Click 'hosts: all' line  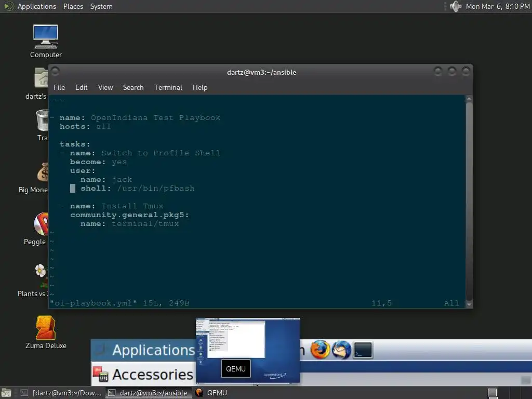pos(85,127)
